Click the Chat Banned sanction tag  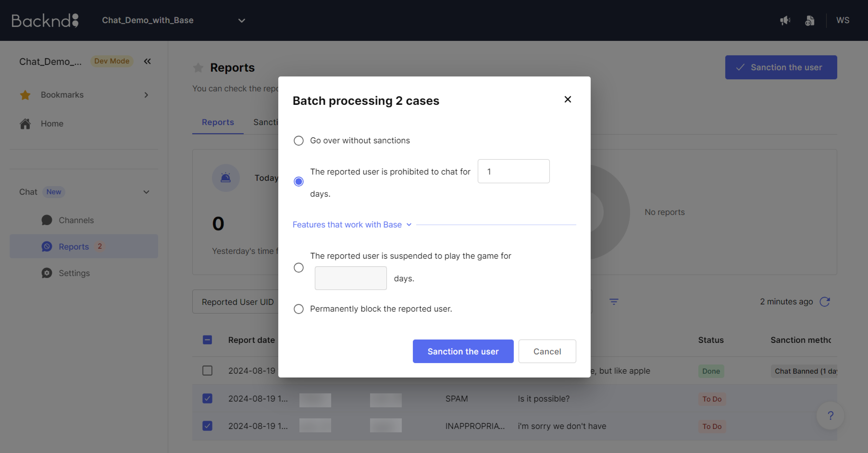click(804, 371)
